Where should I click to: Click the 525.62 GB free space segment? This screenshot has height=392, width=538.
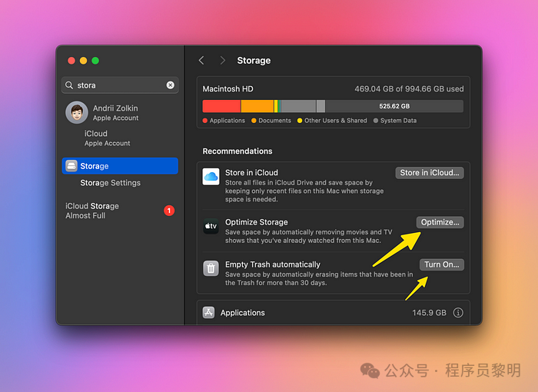(x=394, y=106)
